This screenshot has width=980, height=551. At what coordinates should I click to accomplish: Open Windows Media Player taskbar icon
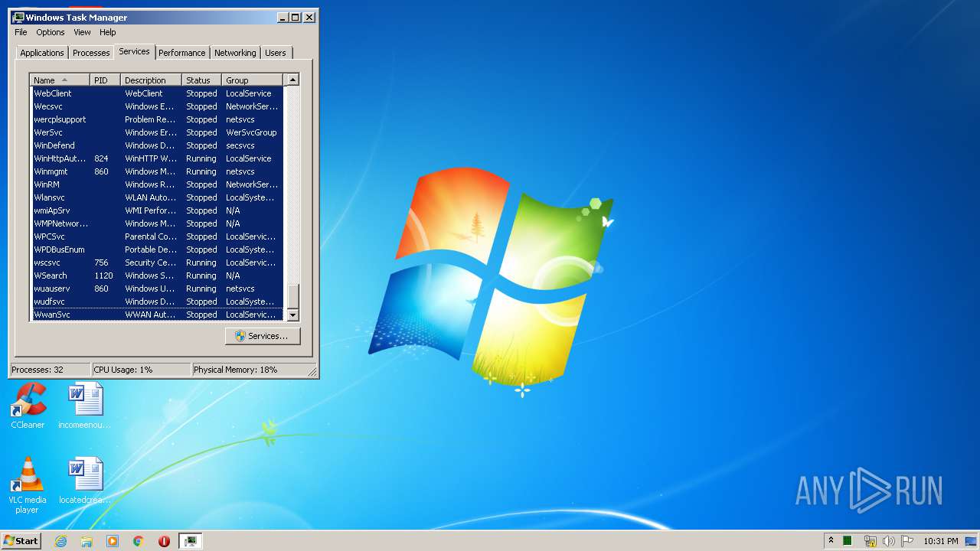click(113, 541)
